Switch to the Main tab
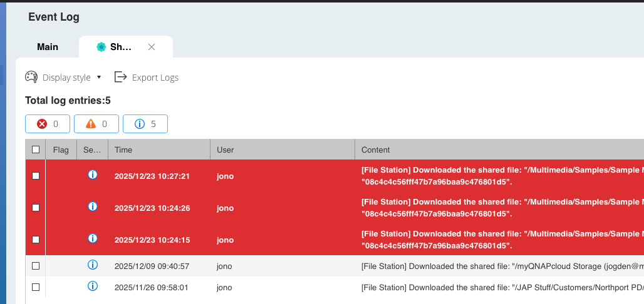This screenshot has width=644, height=304. (48, 47)
